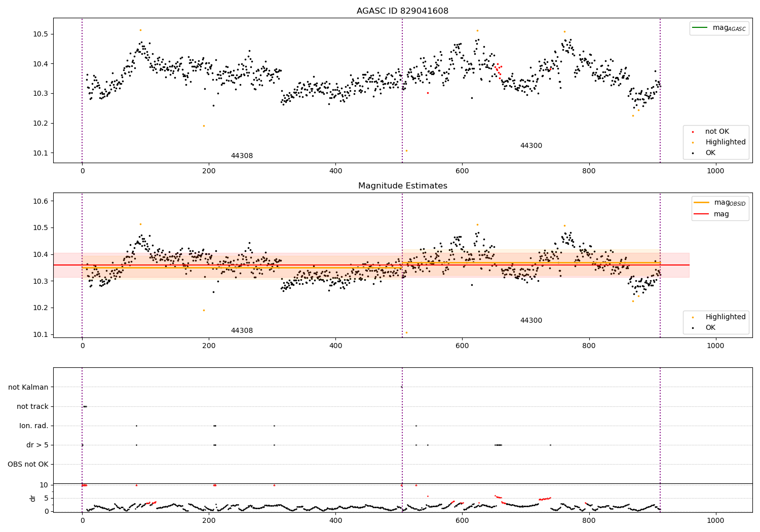Click the 800 x-tick under Magnitude Estimates plot

coord(589,346)
